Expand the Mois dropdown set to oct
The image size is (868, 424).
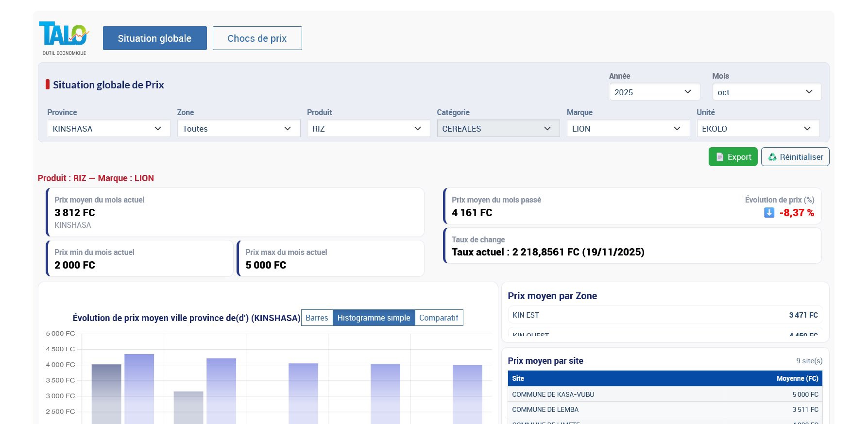766,92
